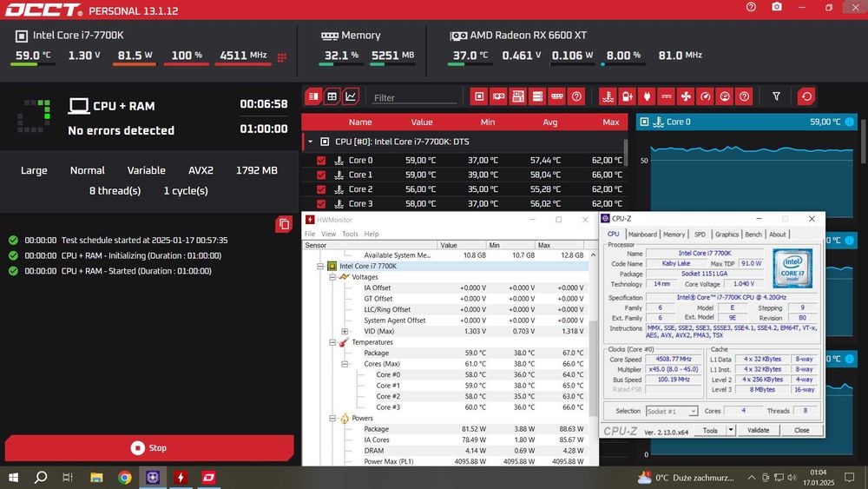The image size is (868, 489).
Task: Switch to HWMonitor taskbar icon
Action: pos(181,478)
